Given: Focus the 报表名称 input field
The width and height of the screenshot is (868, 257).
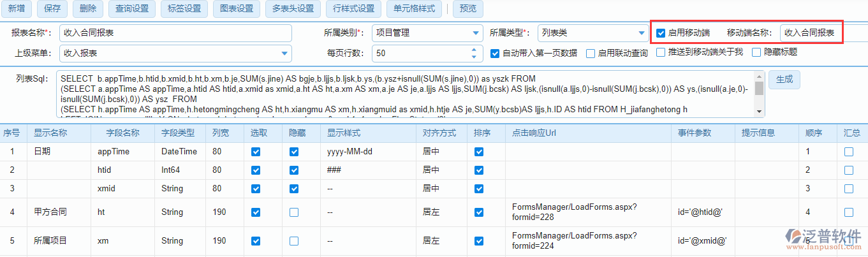Looking at the screenshot, I should pos(175,33).
